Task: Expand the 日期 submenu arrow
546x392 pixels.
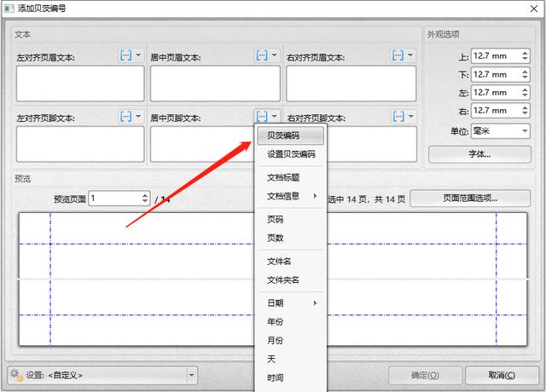Action: coord(315,303)
